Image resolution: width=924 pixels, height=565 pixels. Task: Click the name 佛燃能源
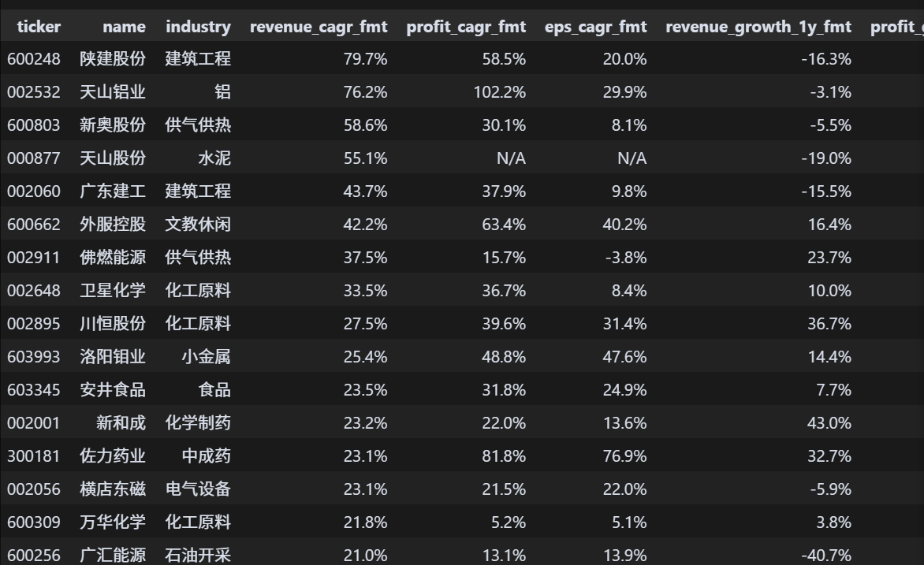tap(113, 258)
